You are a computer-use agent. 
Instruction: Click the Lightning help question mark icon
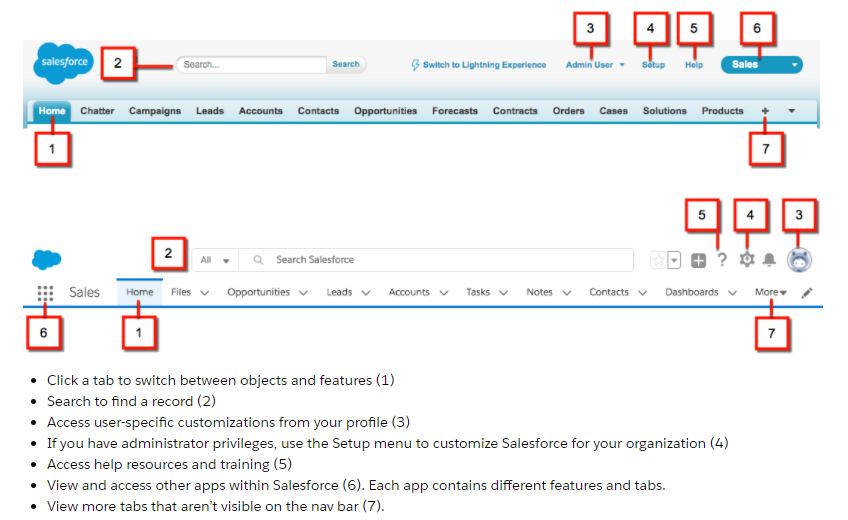[722, 260]
